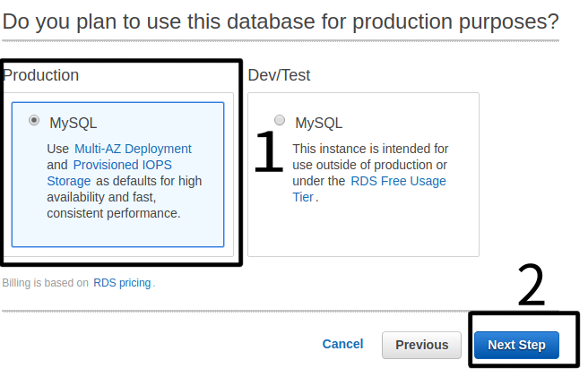Image resolution: width=588 pixels, height=377 pixels.
Task: Open the Multi-AZ Deployment link
Action: pos(133,149)
